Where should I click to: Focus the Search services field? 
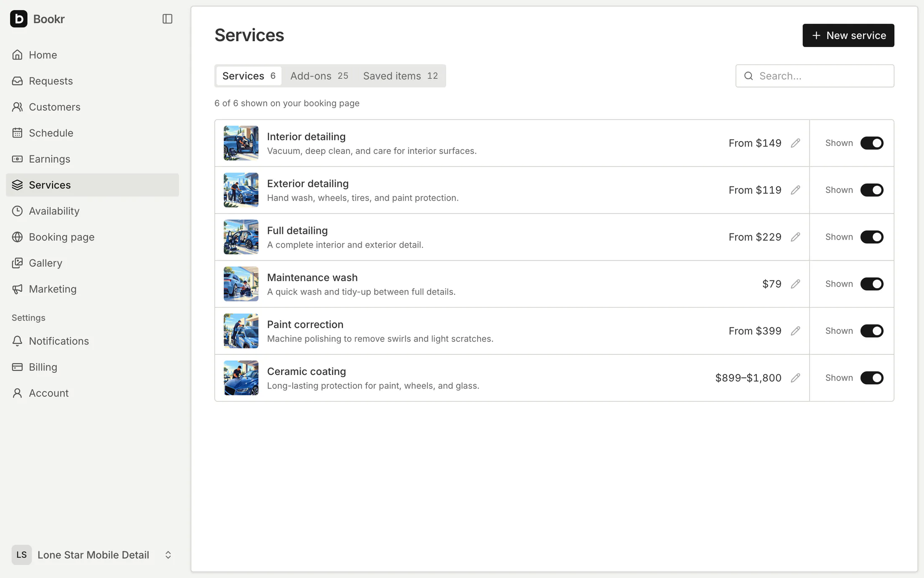(x=815, y=76)
